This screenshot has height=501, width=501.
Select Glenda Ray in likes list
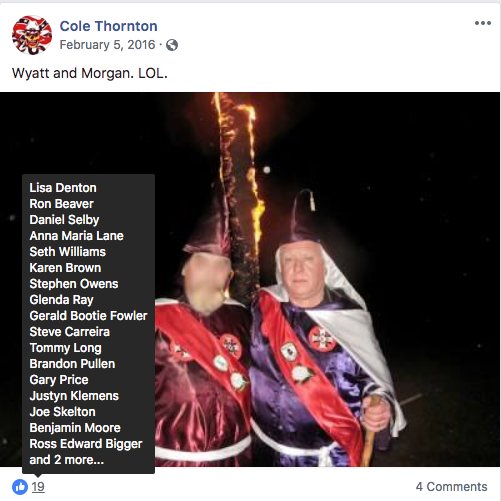[61, 300]
